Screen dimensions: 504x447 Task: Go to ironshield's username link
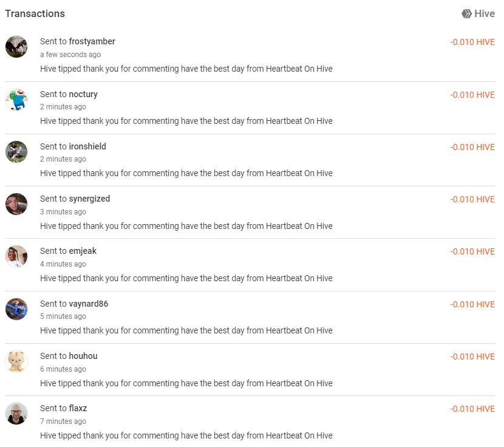[87, 146]
